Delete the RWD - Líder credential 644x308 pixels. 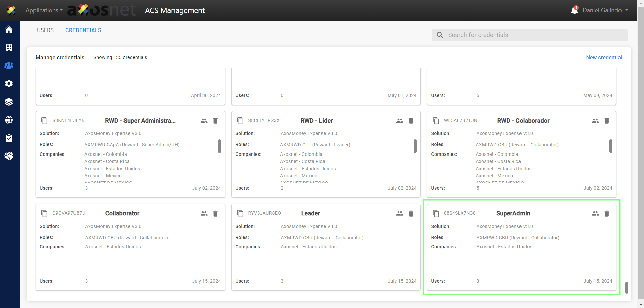point(411,121)
